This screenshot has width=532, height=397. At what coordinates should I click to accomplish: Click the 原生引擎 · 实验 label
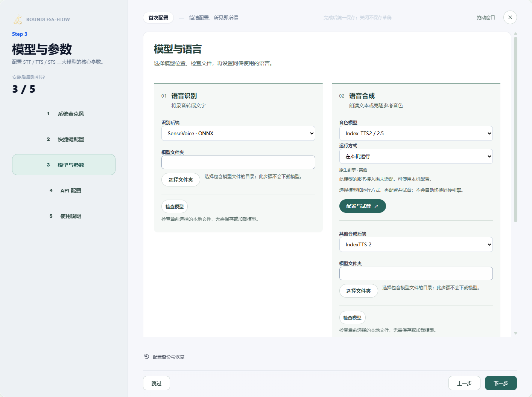[353, 170]
